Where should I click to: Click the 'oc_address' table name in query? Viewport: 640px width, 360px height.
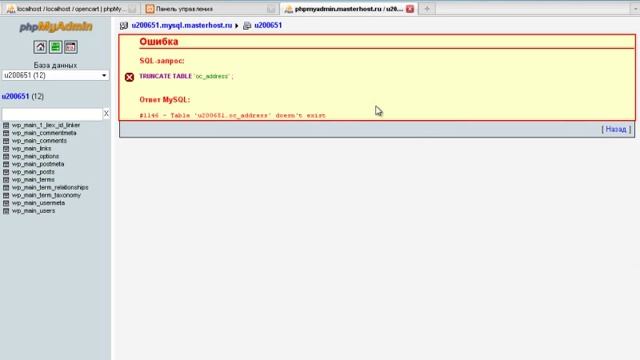click(x=212, y=77)
